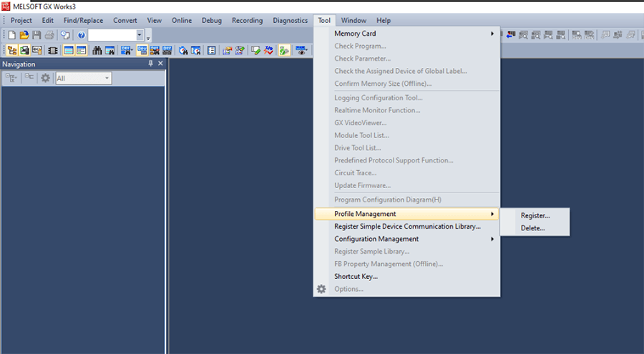Open the Diagnostics menu

pyautogui.click(x=291, y=20)
